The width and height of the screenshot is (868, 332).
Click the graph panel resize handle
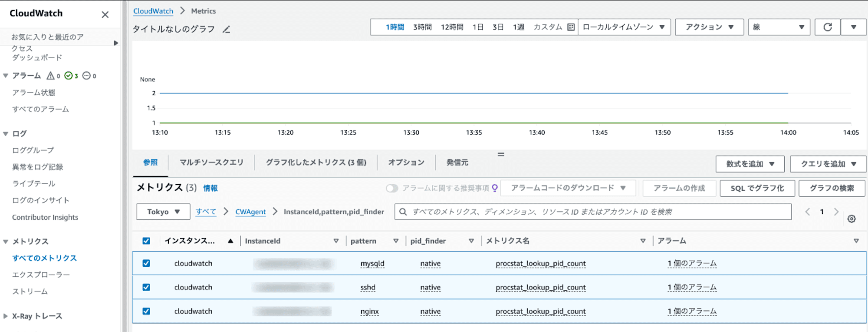[501, 154]
